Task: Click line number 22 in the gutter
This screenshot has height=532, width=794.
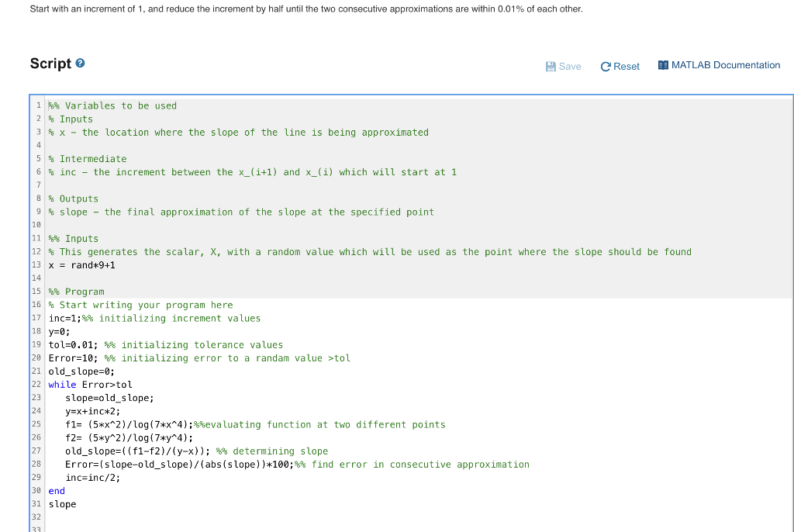Action: pos(36,384)
